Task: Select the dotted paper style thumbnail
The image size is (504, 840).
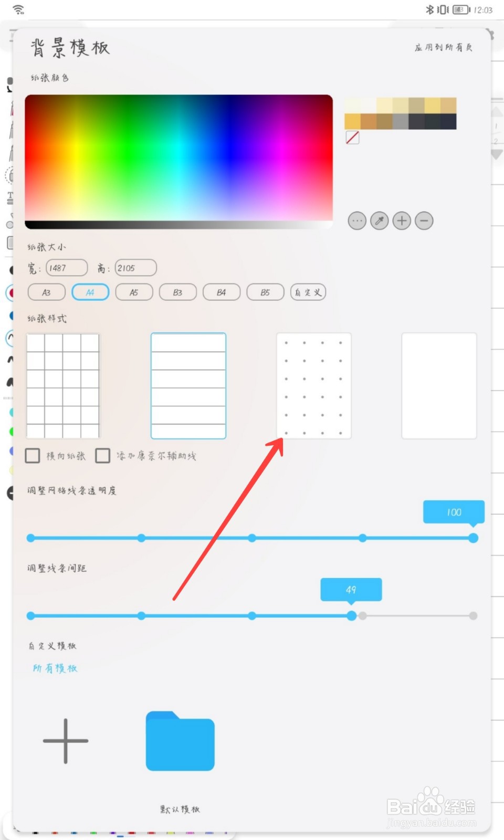Action: [x=314, y=386]
